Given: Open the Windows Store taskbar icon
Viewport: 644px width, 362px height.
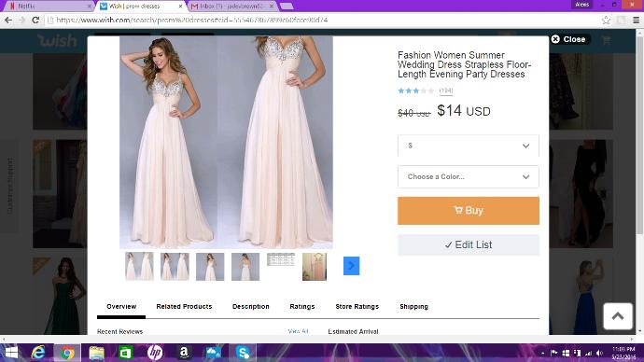Looking at the screenshot, I should [126, 353].
